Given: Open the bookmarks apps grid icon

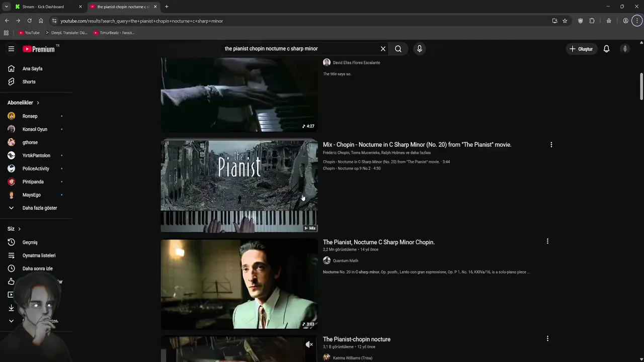Looking at the screenshot, I should pos(6,33).
